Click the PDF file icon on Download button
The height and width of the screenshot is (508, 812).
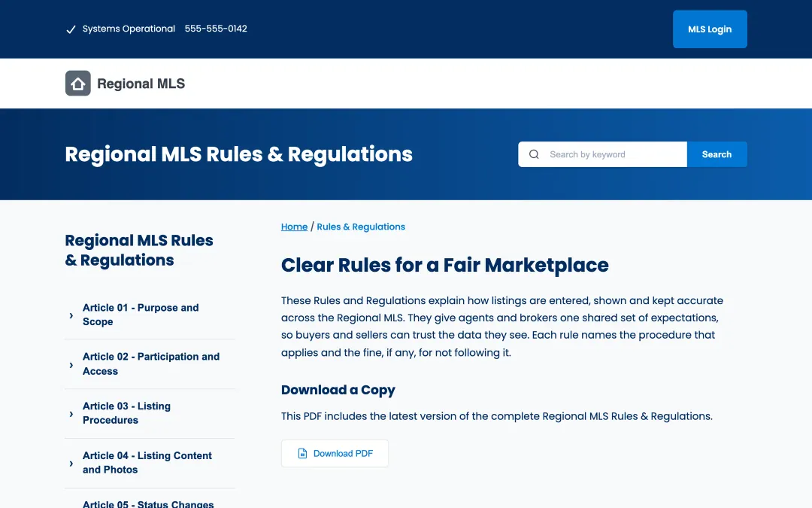coord(302,454)
